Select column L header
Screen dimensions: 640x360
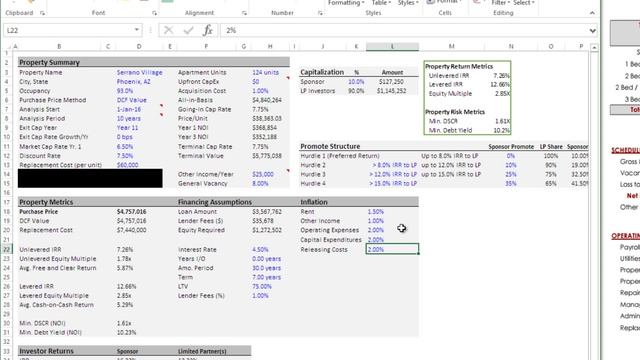click(392, 47)
